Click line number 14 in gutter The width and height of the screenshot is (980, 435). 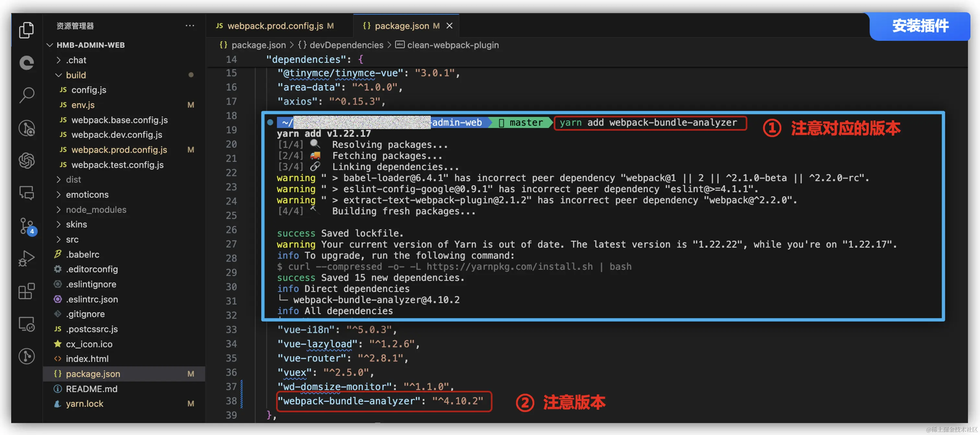(231, 59)
